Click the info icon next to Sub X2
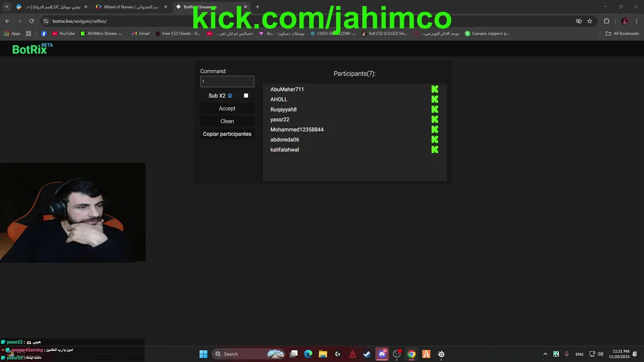This screenshot has height=362, width=644. coord(230,96)
